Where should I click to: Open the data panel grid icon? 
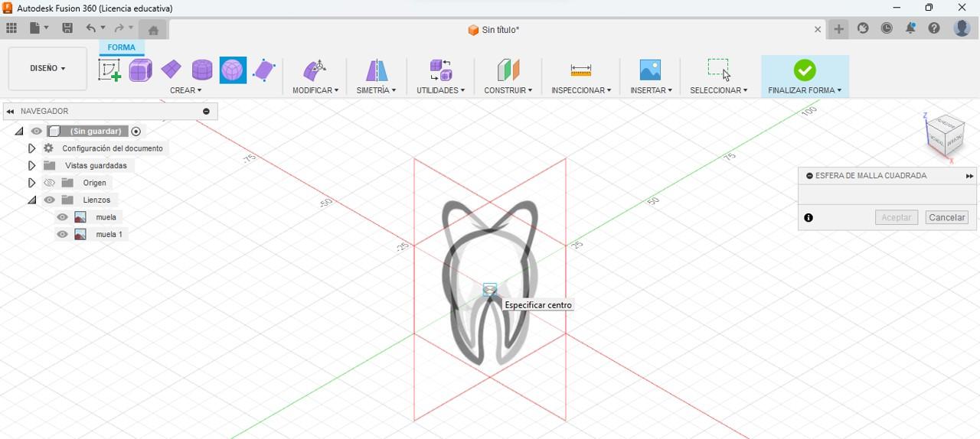point(11,28)
